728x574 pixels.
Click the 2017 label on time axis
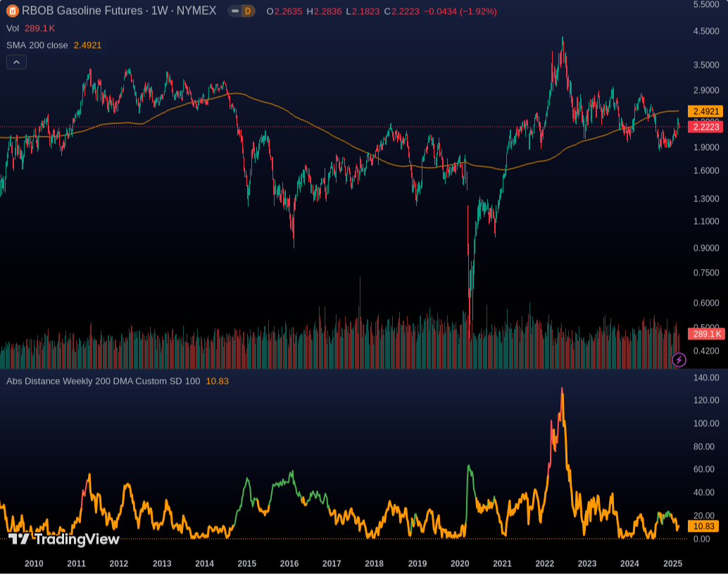(x=332, y=563)
